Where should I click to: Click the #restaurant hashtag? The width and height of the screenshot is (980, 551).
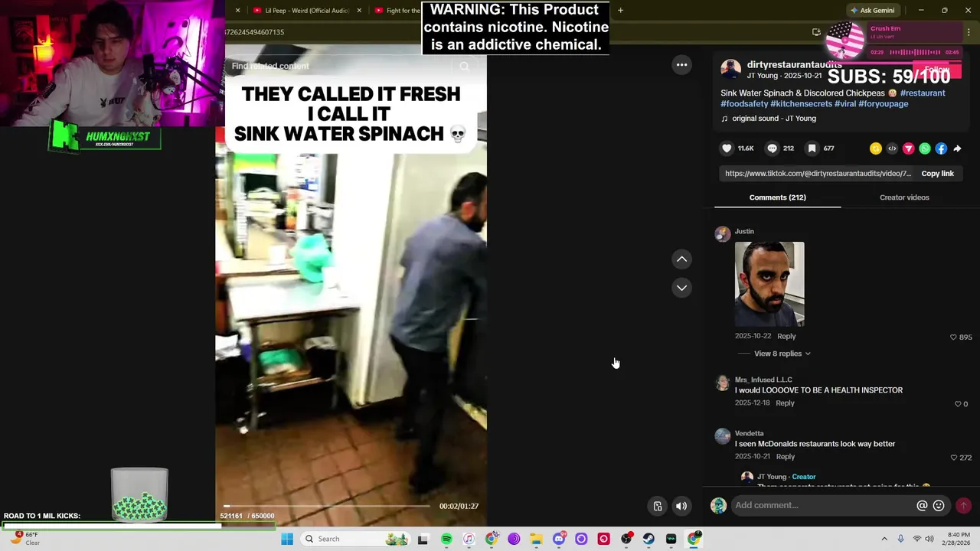click(x=923, y=93)
